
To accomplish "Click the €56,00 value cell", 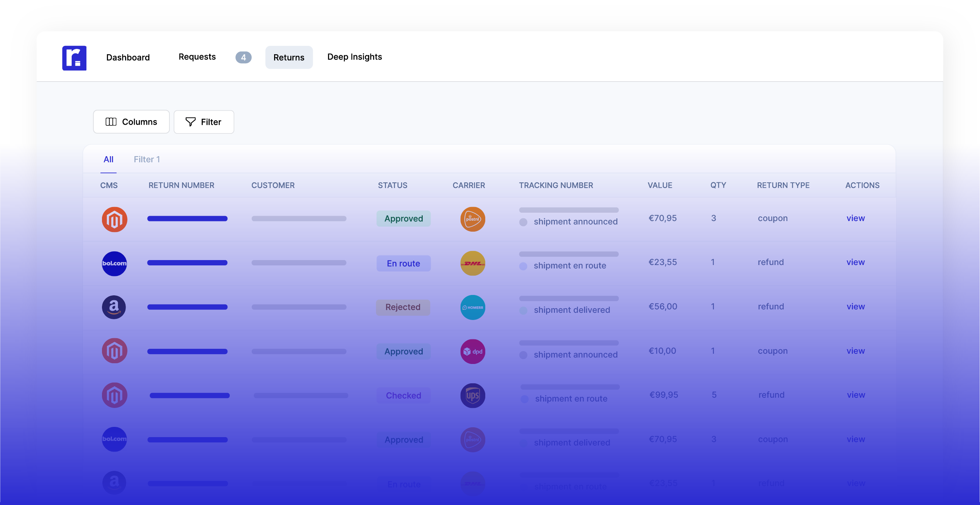I will (663, 307).
